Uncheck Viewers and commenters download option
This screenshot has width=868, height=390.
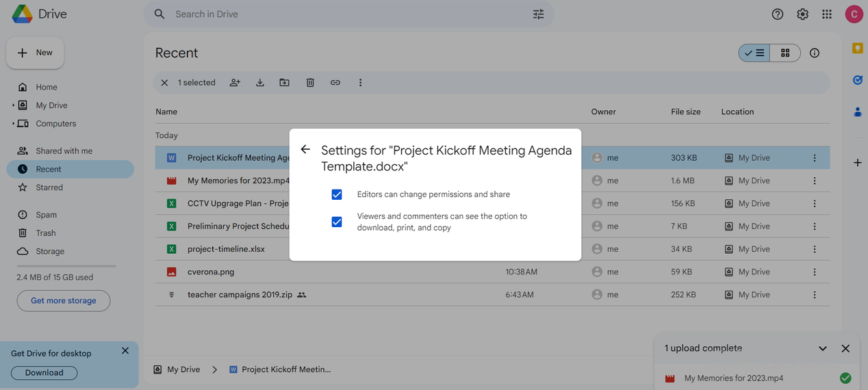[337, 222]
